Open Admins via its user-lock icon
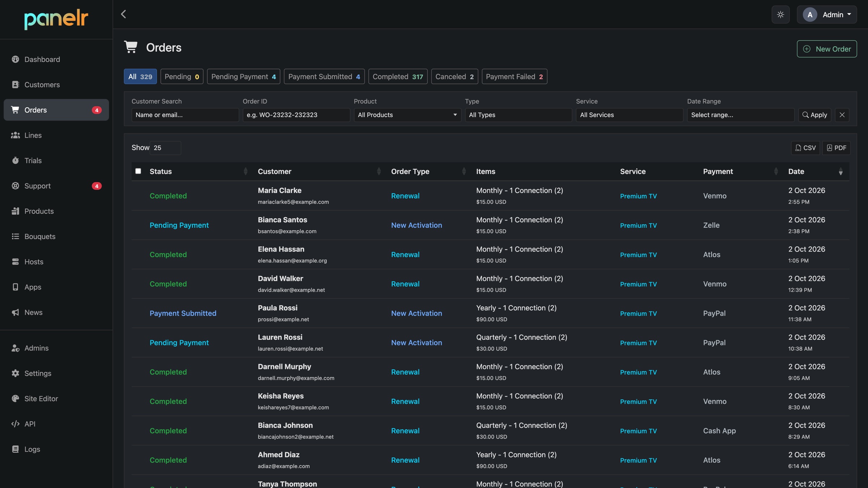 pyautogui.click(x=15, y=348)
